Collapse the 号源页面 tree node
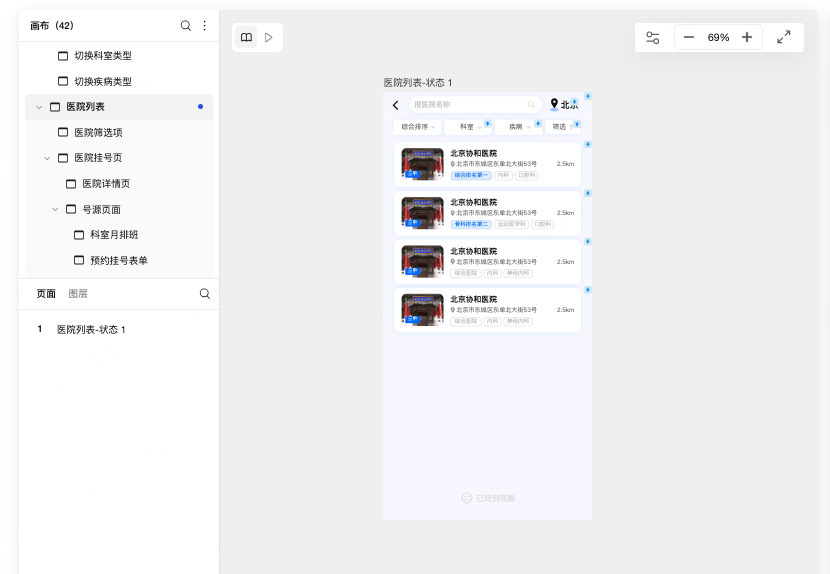The height and width of the screenshot is (574, 830). tap(55, 210)
